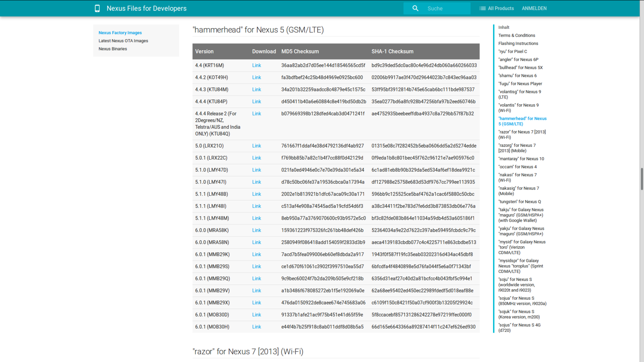Download the 5.1.1 (LMY48M) image link
The height and width of the screenshot is (362, 644).
point(256,218)
